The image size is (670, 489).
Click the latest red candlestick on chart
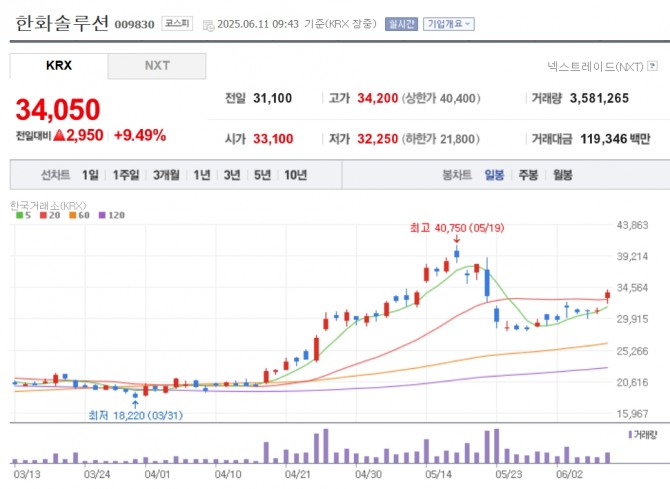607,295
